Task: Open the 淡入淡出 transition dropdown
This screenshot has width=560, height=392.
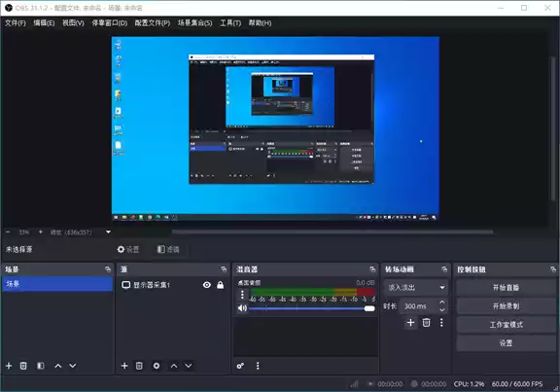Action: coord(416,287)
